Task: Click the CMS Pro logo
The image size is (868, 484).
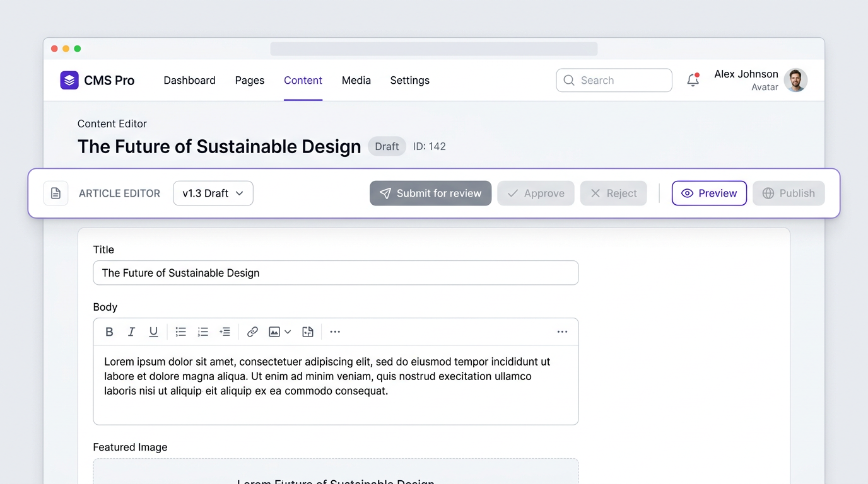Action: coord(97,80)
